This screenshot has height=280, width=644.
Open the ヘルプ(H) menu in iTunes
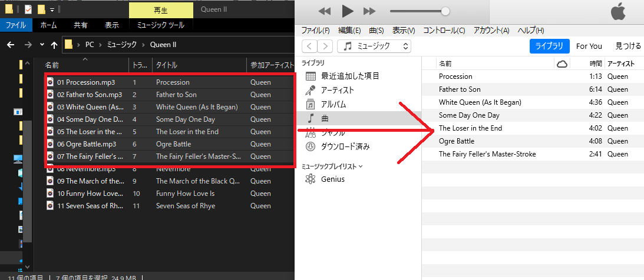click(x=531, y=31)
